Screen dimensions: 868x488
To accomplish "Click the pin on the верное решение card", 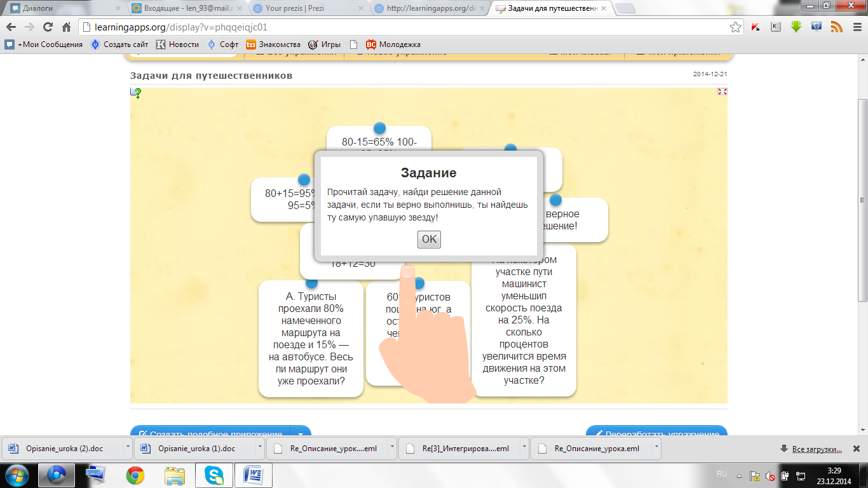I will (x=555, y=200).
